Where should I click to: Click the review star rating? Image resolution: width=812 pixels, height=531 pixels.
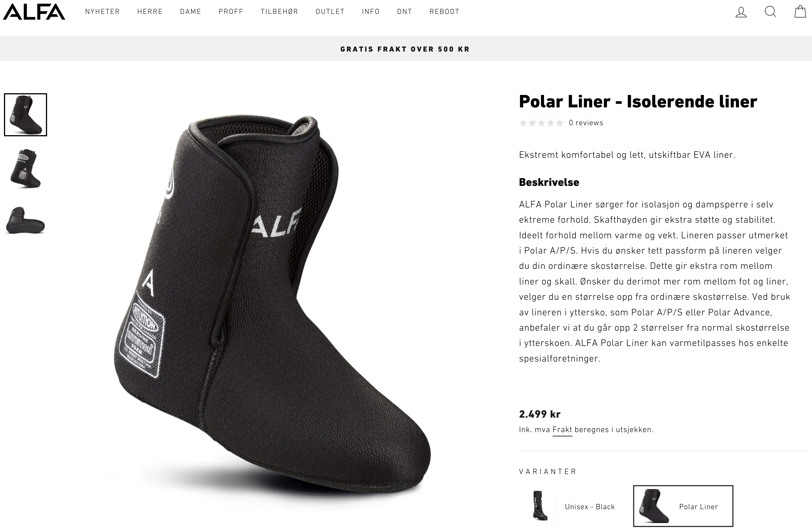pyautogui.click(x=541, y=123)
